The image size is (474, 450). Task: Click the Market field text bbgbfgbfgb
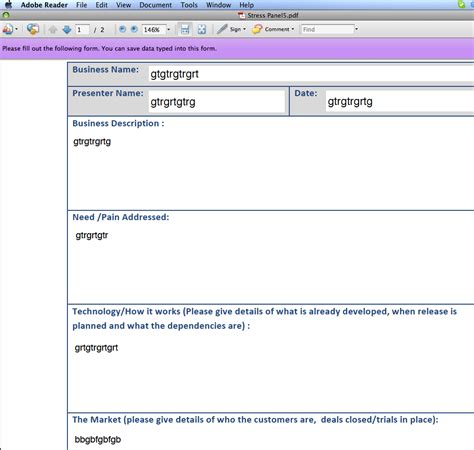coord(98,439)
